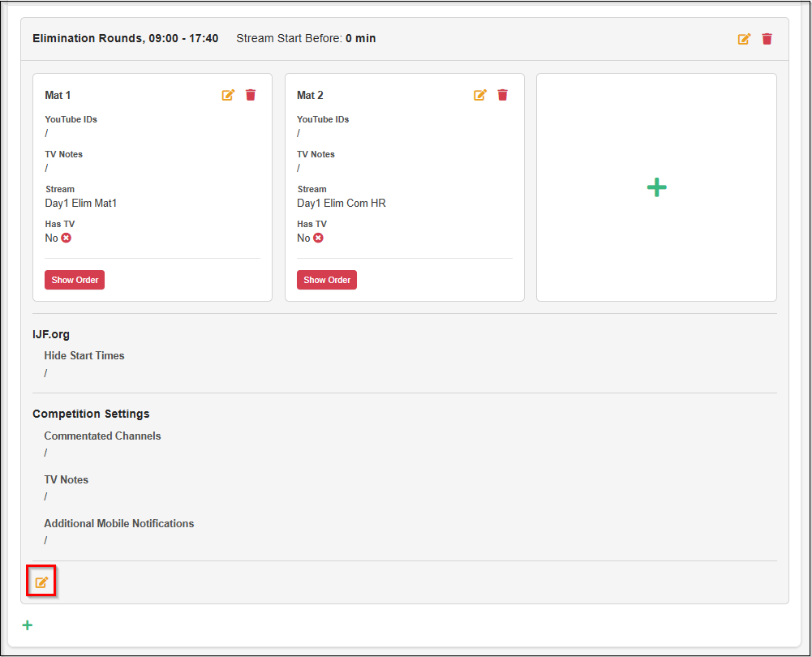Click the Additional Mobile Notifications label

pyautogui.click(x=119, y=523)
